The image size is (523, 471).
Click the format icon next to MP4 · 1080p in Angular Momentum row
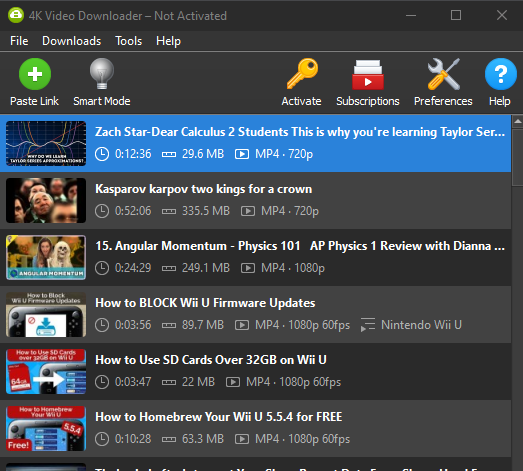pos(248,268)
